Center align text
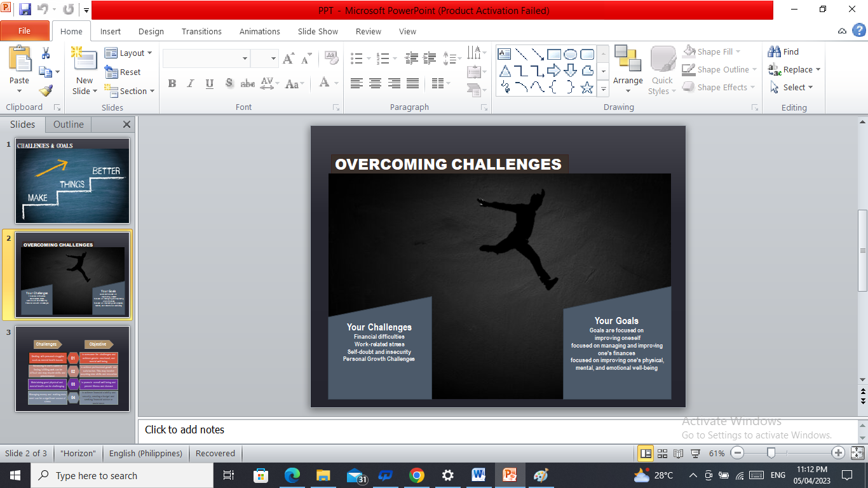The height and width of the screenshot is (488, 868). pos(376,83)
